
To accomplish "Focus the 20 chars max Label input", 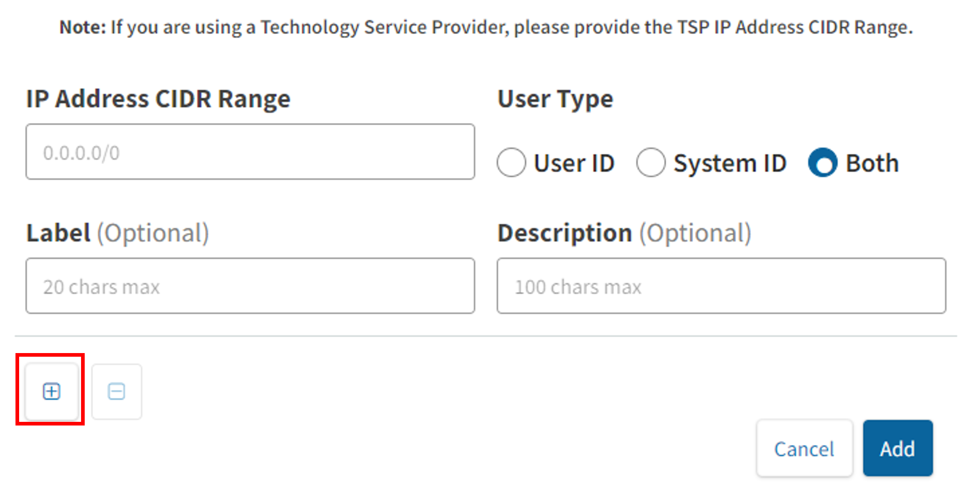I will (x=250, y=286).
